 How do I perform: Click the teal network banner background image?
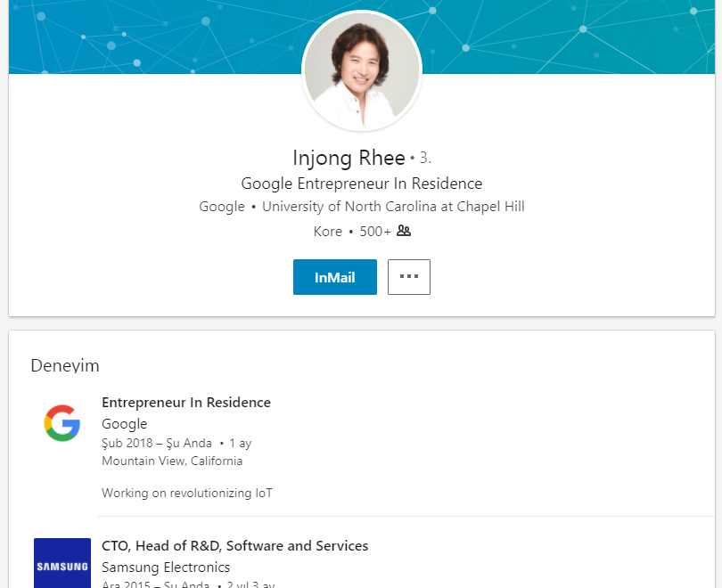(134, 36)
